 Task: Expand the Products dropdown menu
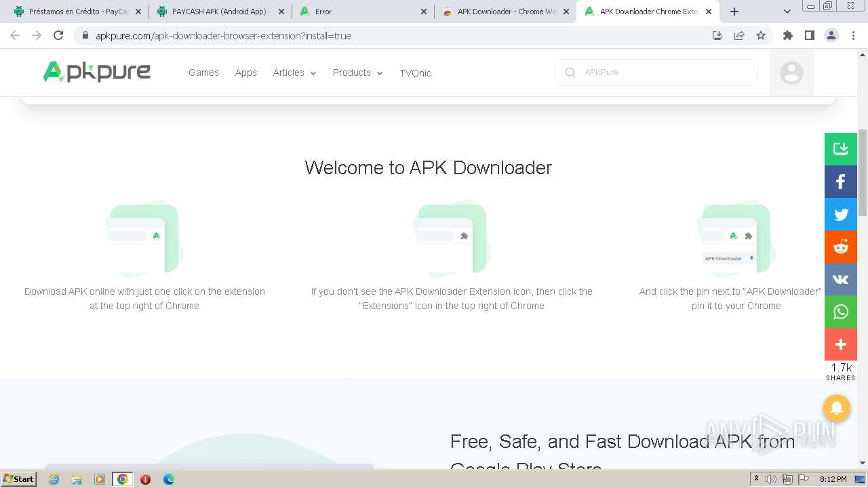(357, 73)
